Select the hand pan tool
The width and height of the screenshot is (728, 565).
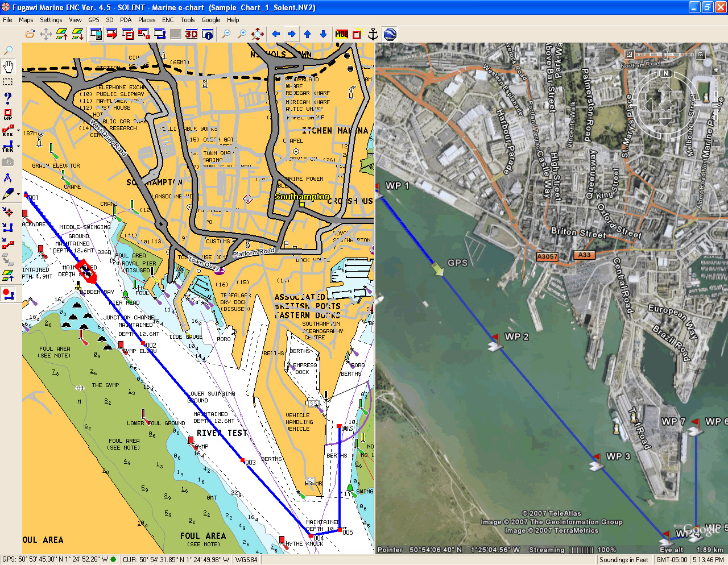(x=8, y=67)
